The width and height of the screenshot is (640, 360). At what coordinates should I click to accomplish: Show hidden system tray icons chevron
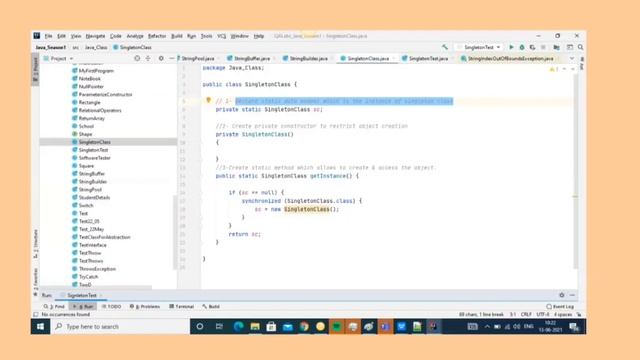tap(487, 327)
